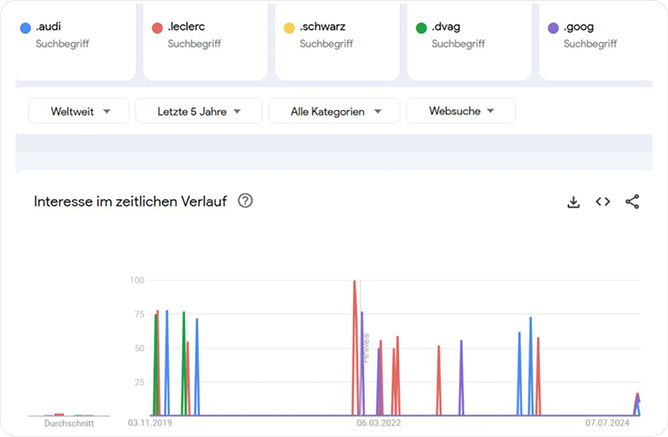Edit the .goog search term
The height and width of the screenshot is (437, 668).
tap(579, 27)
